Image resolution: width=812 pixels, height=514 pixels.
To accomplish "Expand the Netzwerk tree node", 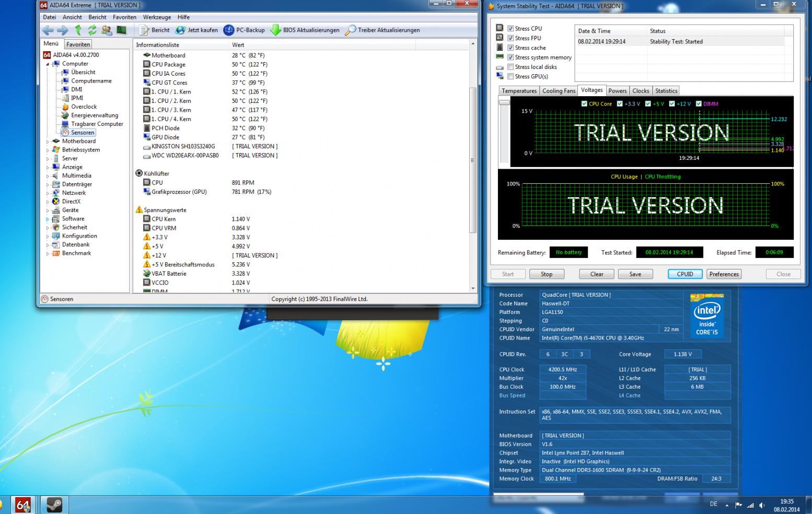I will (48, 193).
